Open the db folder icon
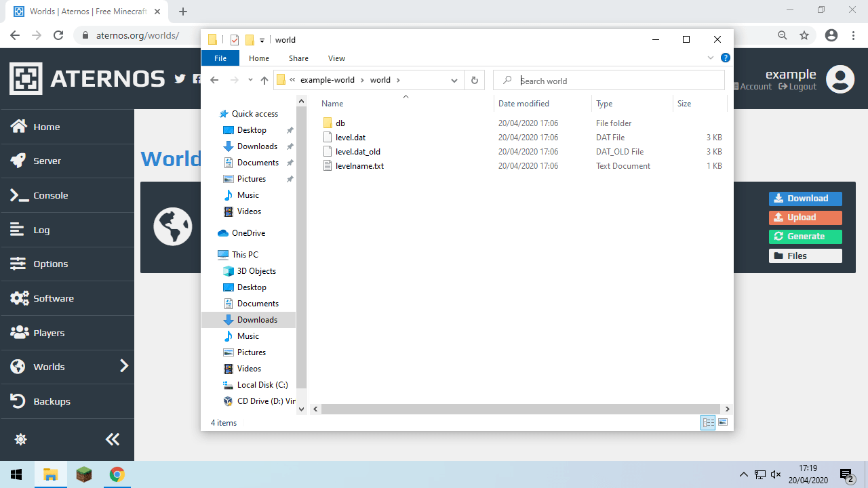The width and height of the screenshot is (868, 488). 328,123
